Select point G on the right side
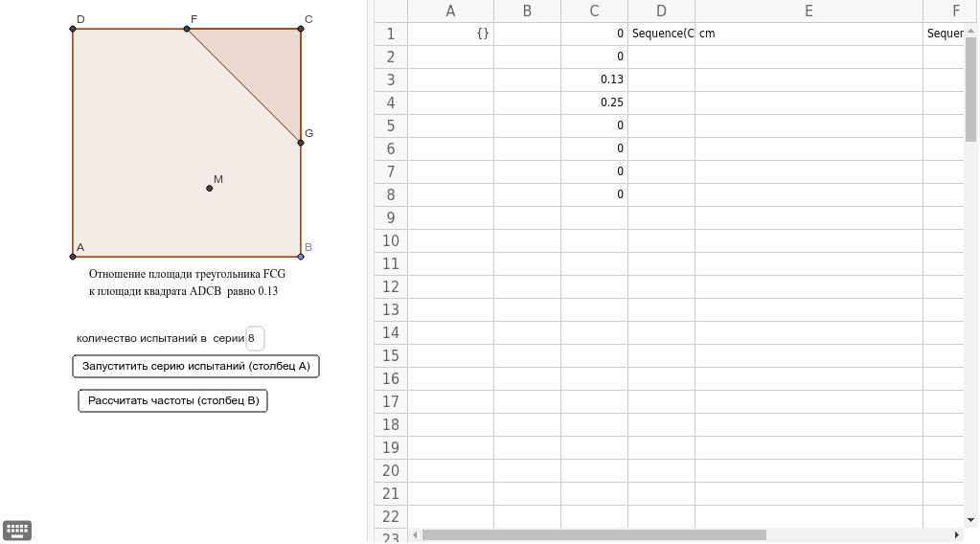980x544 pixels. point(301,143)
